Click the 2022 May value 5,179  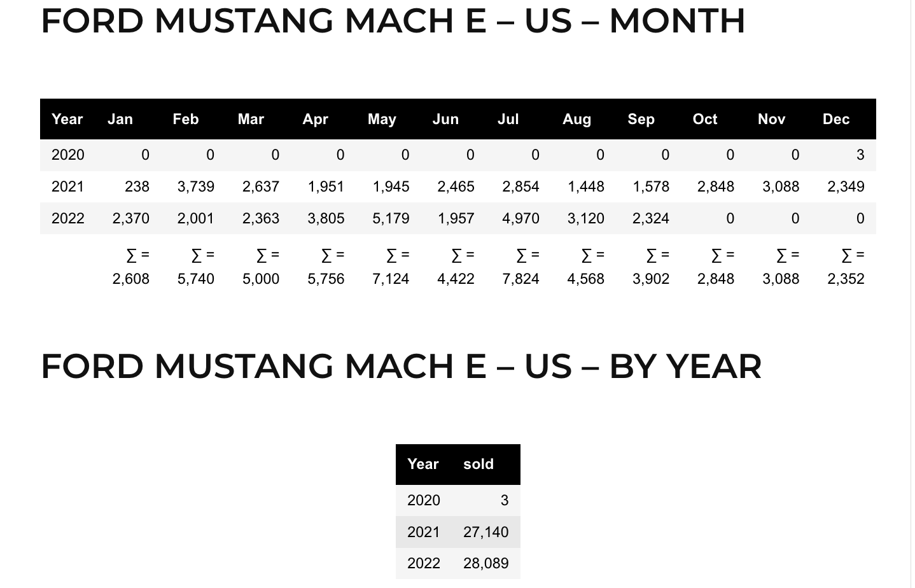tap(391, 218)
